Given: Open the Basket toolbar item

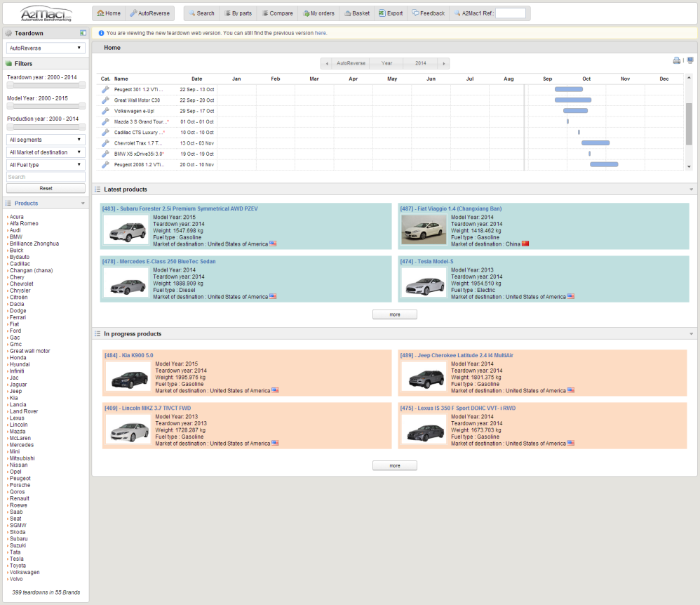Looking at the screenshot, I should tap(357, 13).
